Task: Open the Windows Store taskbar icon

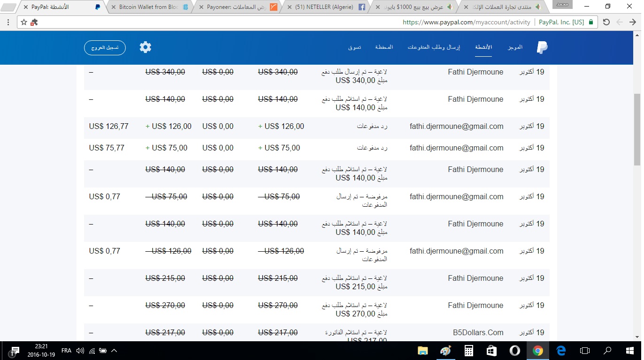Action: [x=491, y=351]
